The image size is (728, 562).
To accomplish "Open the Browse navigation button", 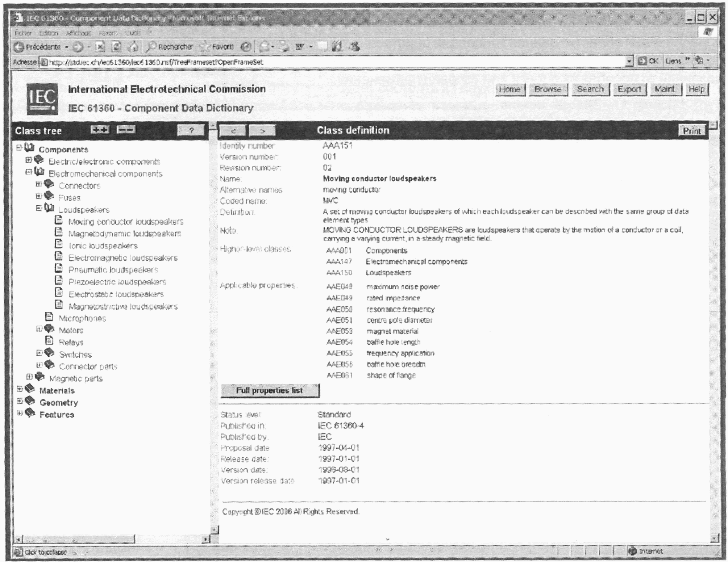I will pyautogui.click(x=548, y=89).
